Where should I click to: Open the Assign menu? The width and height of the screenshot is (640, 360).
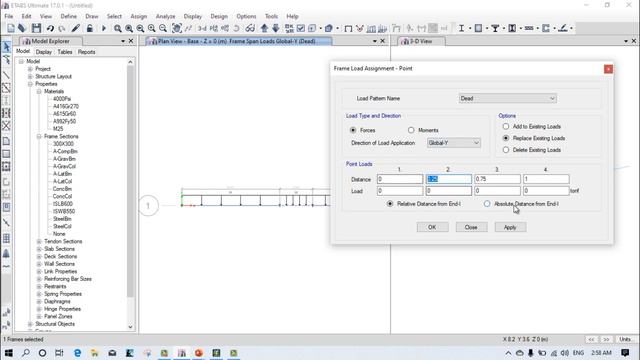tap(138, 16)
